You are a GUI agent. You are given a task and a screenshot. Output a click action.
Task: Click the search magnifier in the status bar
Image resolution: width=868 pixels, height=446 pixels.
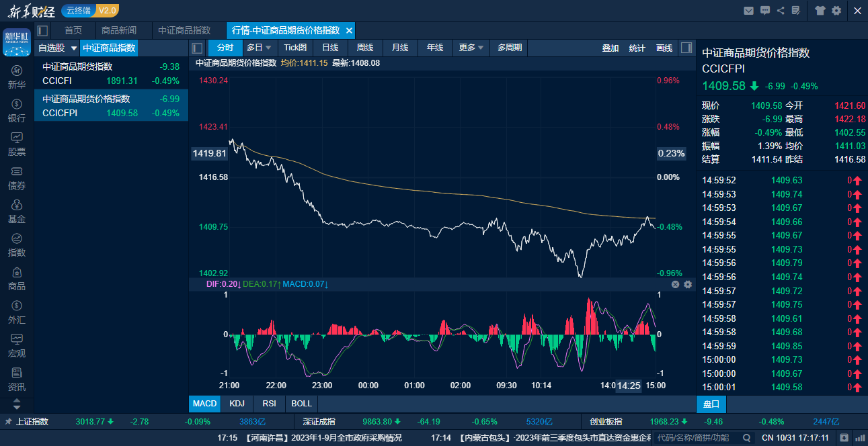click(x=746, y=436)
